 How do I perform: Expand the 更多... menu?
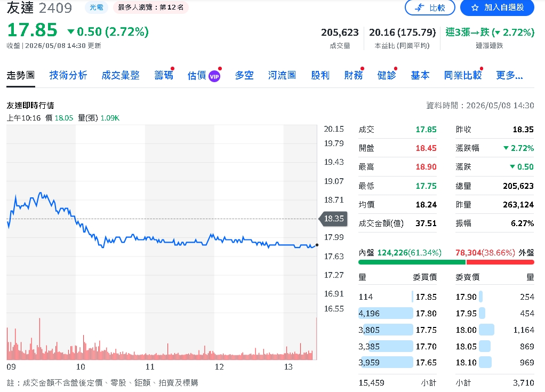point(510,75)
